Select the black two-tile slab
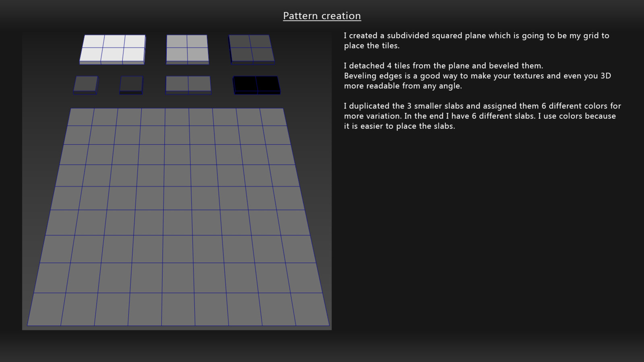The image size is (644, 362). point(257,85)
